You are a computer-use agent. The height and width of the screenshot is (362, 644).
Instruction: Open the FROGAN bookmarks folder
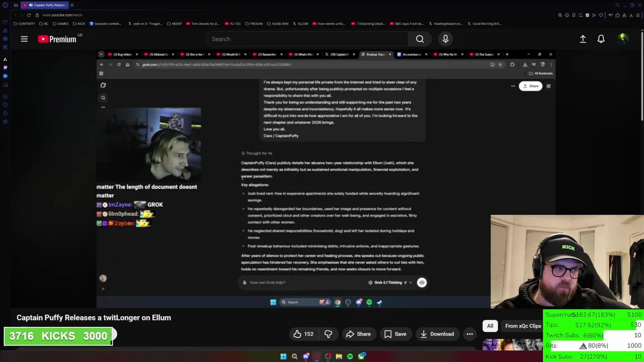coord(254,24)
